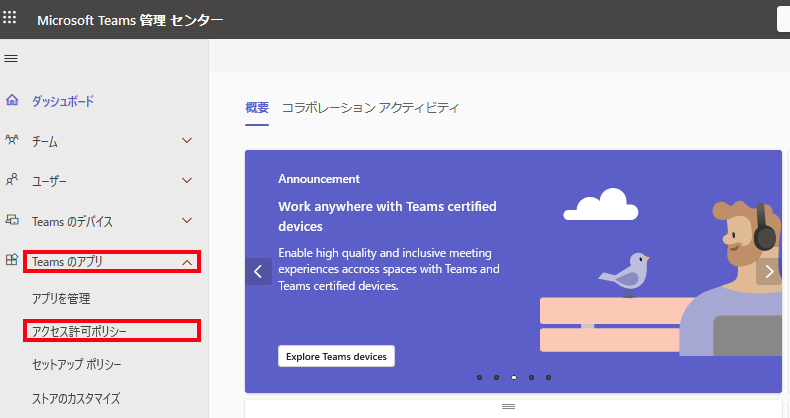Click Microsoft Teams 管理 センター title
The image size is (790, 418).
[130, 20]
